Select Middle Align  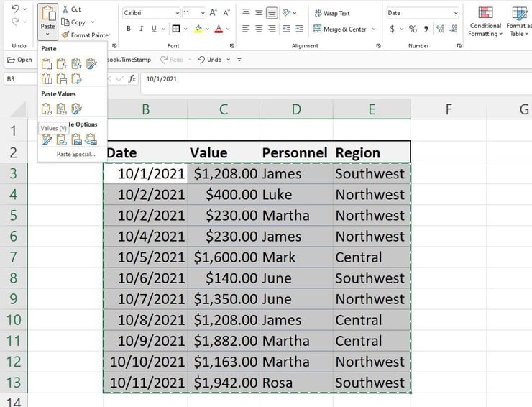[x=259, y=12]
